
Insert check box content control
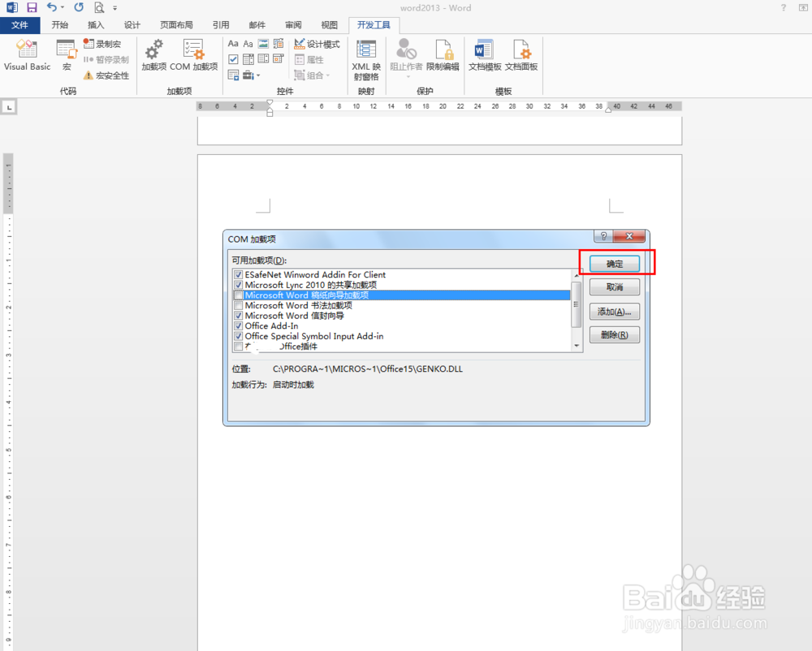click(x=233, y=59)
